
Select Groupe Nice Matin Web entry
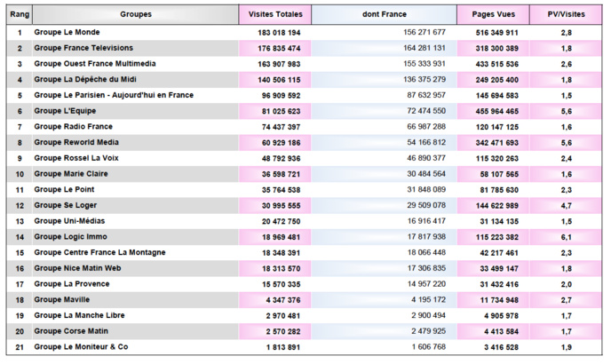[x=76, y=268]
